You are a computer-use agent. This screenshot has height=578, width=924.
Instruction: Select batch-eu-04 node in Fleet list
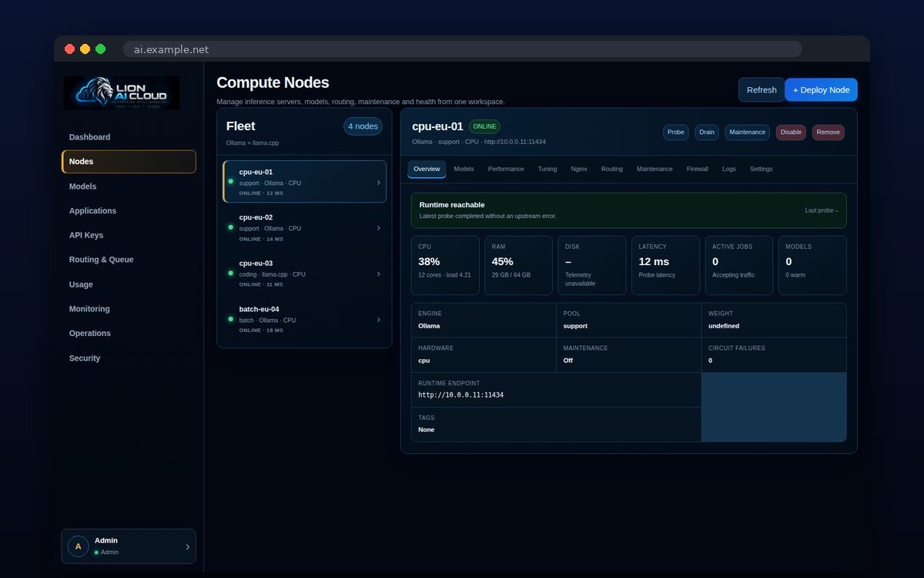pyautogui.click(x=305, y=319)
